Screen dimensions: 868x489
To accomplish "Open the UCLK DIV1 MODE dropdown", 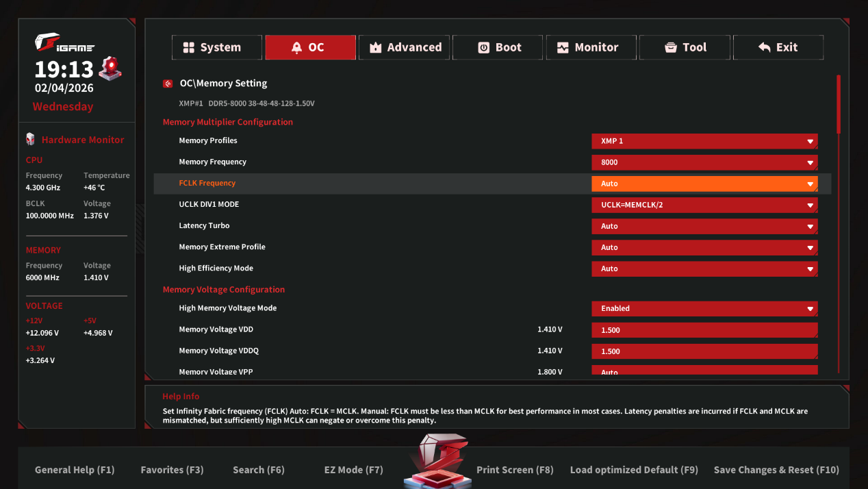I will 704,205.
